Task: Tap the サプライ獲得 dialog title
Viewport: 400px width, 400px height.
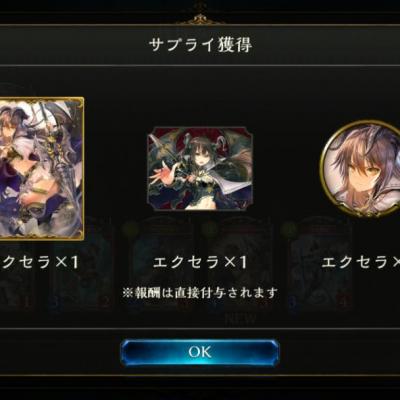Action: [x=200, y=44]
